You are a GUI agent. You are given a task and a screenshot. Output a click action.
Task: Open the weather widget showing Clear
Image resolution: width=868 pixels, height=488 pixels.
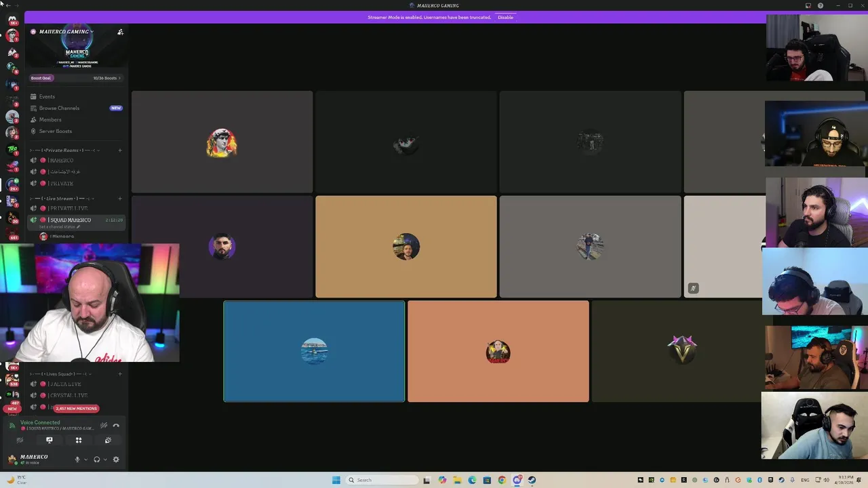point(18,480)
